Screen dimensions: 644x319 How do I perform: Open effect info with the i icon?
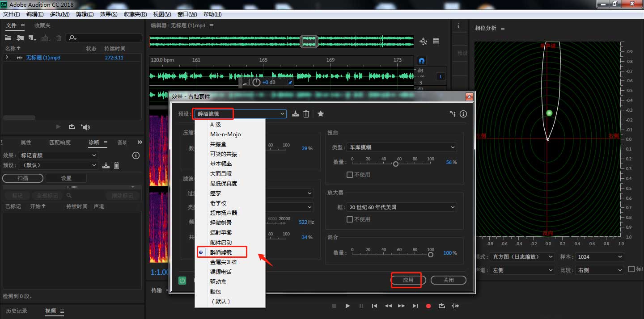click(x=463, y=114)
